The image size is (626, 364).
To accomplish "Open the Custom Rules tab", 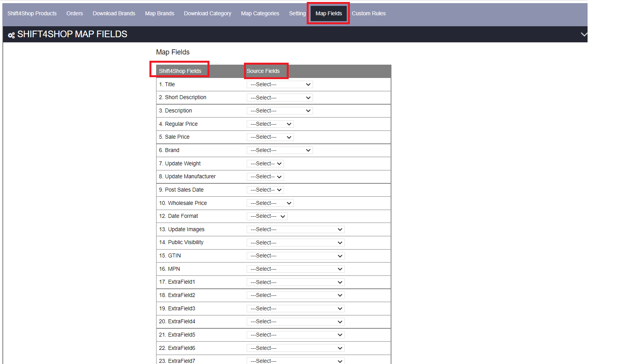I will [x=369, y=13].
